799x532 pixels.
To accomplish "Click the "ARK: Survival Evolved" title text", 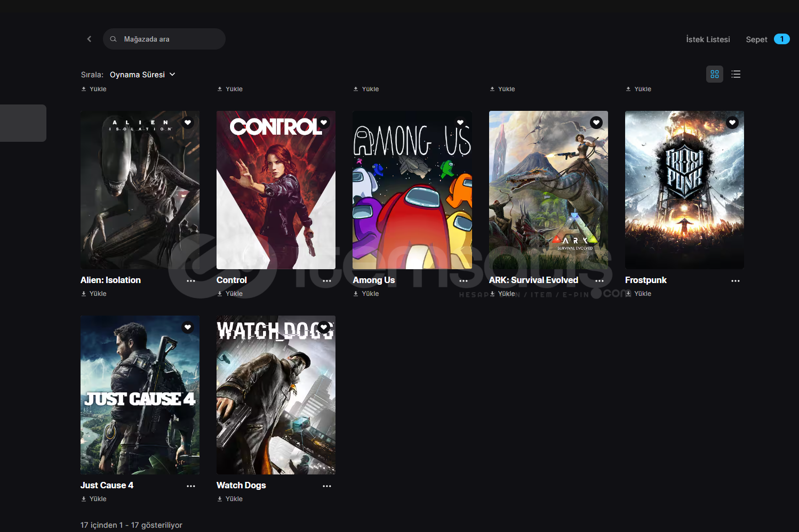I will click(533, 280).
